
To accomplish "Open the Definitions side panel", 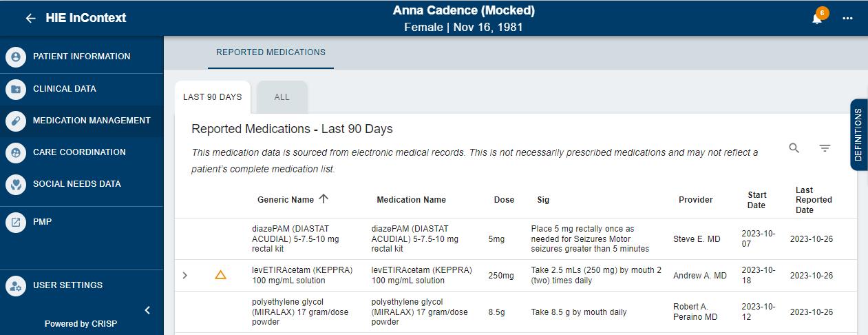I will coord(858,135).
